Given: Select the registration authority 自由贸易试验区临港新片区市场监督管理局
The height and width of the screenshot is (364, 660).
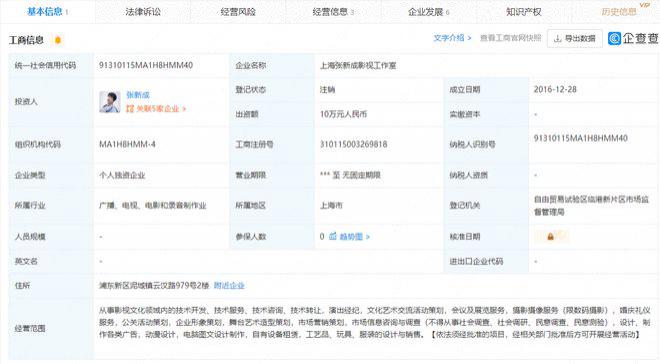Looking at the screenshot, I should 591,205.
